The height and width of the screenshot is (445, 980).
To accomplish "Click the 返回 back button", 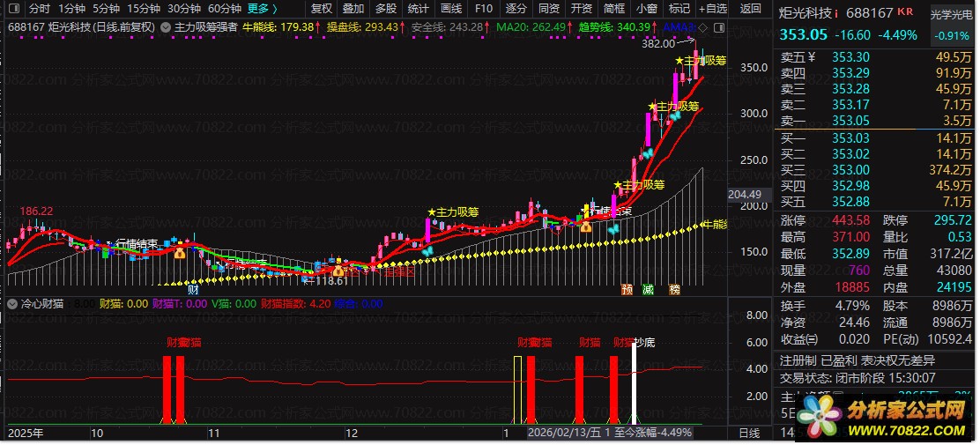I will pyautogui.click(x=751, y=9).
